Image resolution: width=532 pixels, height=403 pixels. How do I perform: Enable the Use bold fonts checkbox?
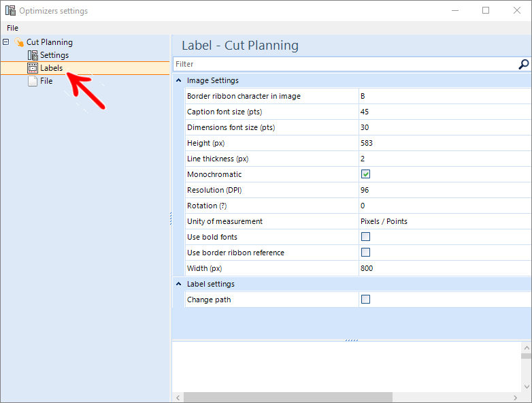(x=365, y=237)
